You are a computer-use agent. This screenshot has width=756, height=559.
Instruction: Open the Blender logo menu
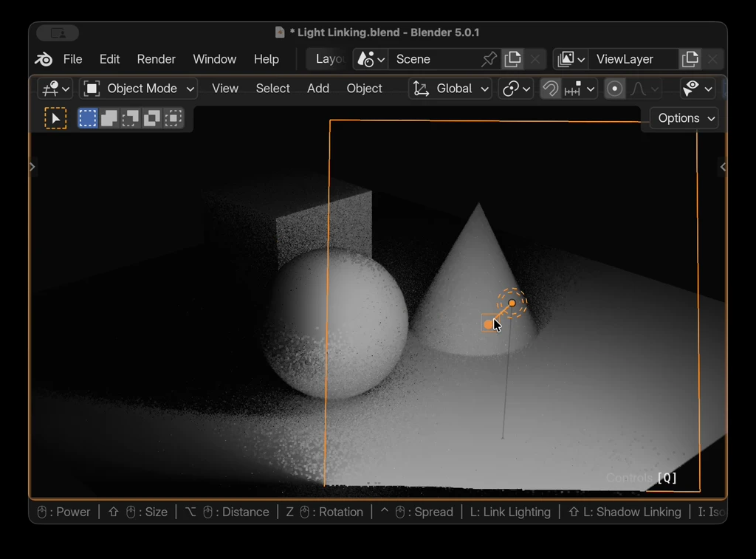[43, 59]
